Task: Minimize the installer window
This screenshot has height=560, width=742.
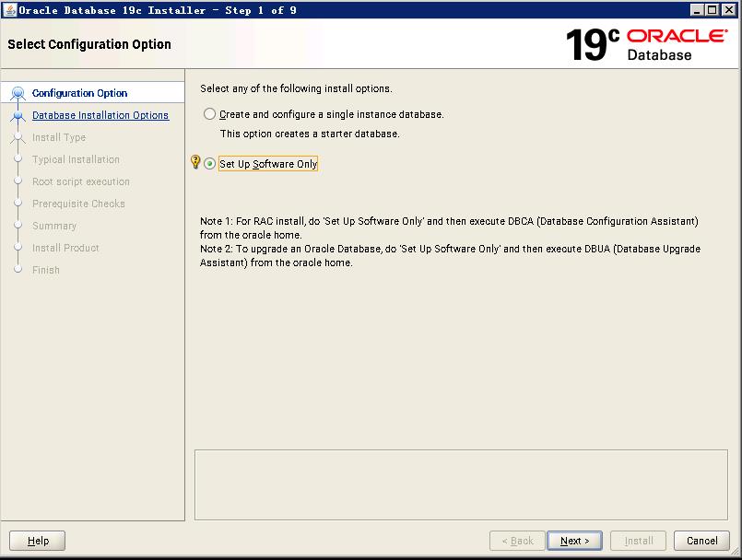Action: pos(696,10)
